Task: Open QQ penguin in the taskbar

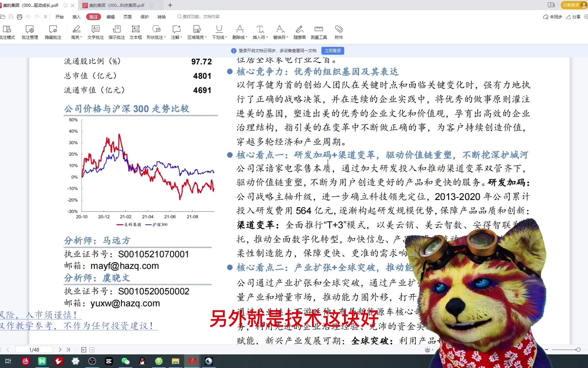Action: click(142, 361)
